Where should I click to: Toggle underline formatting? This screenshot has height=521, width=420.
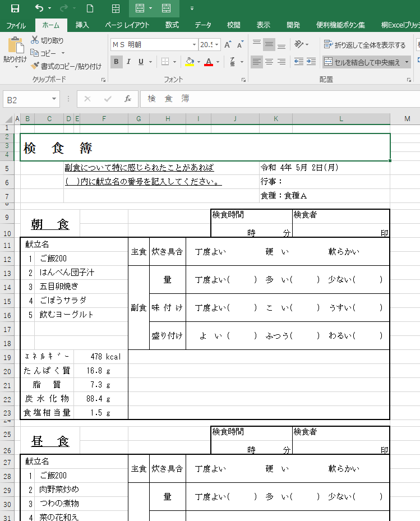point(141,62)
